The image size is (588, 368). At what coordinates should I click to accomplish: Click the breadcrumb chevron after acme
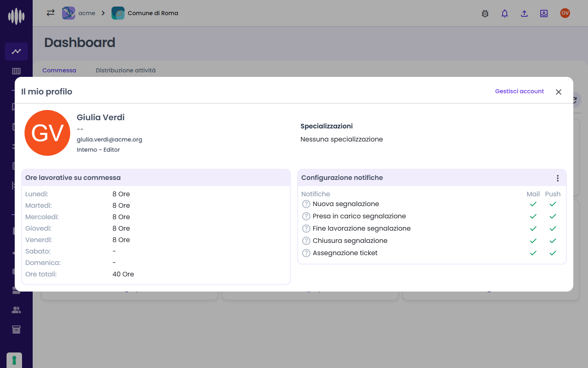(103, 13)
